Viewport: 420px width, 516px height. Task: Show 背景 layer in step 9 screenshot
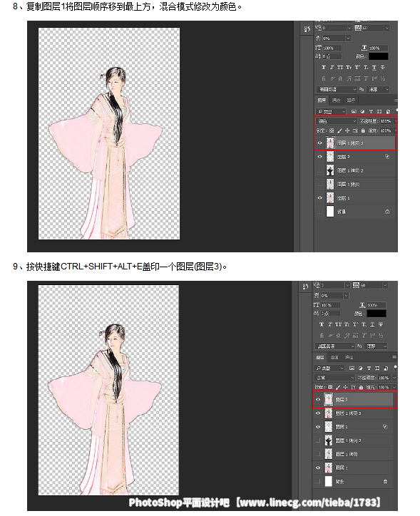coord(318,482)
